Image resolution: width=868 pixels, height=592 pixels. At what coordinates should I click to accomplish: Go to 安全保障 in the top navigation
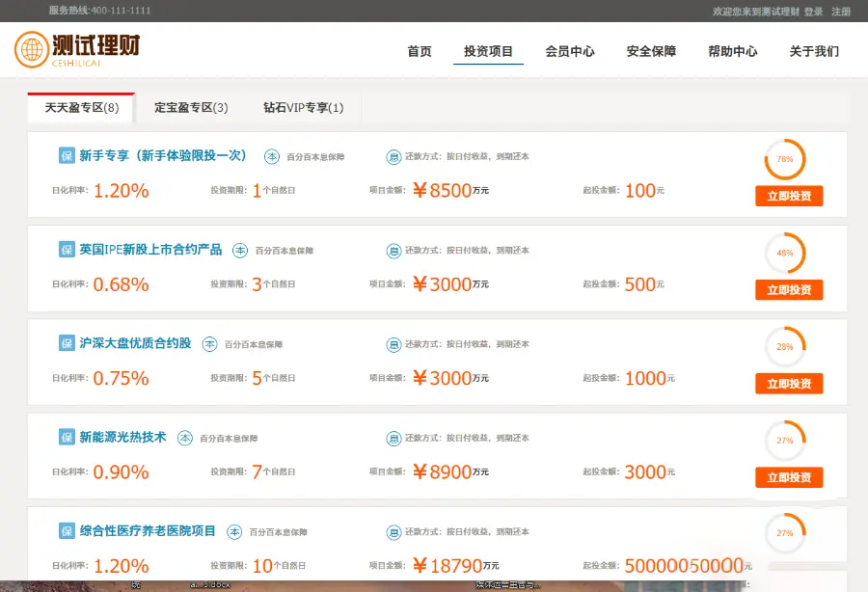click(x=651, y=52)
